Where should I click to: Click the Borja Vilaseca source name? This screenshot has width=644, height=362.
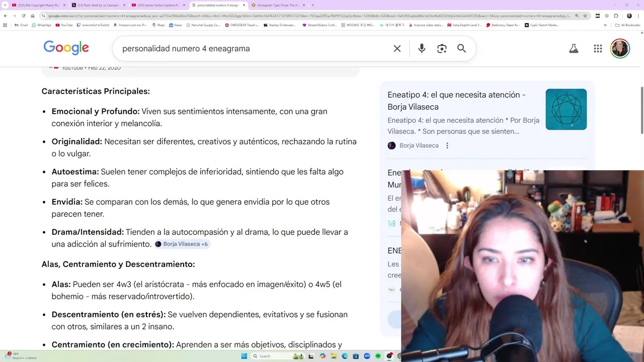[419, 145]
